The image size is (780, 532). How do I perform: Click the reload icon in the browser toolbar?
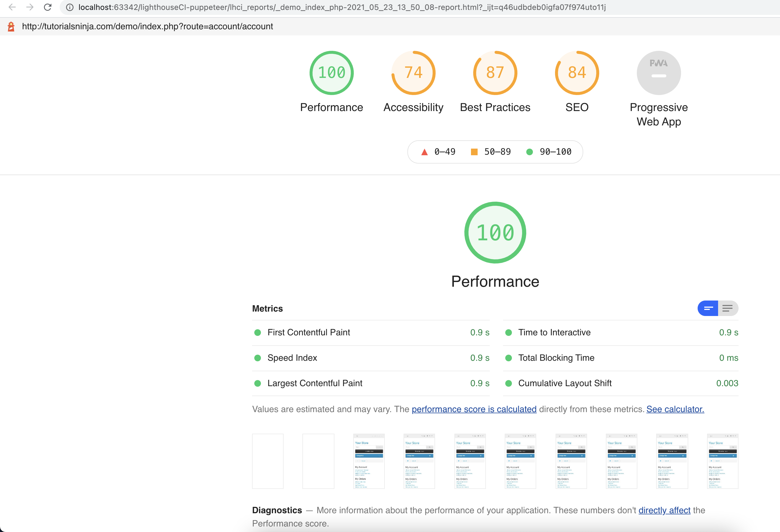pos(47,7)
